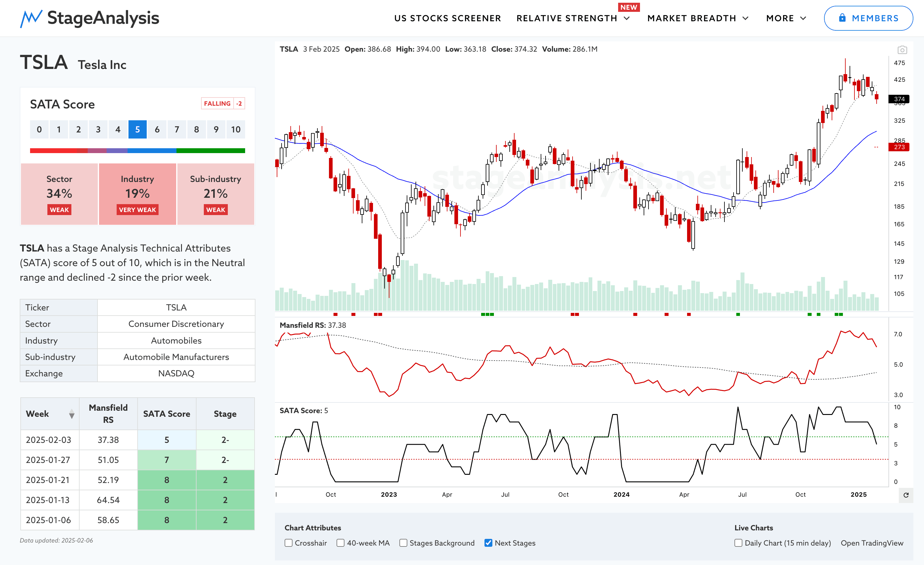Screen dimensions: 924x565
Task: Go to StageAnalysis home via site name
Action: (103, 18)
